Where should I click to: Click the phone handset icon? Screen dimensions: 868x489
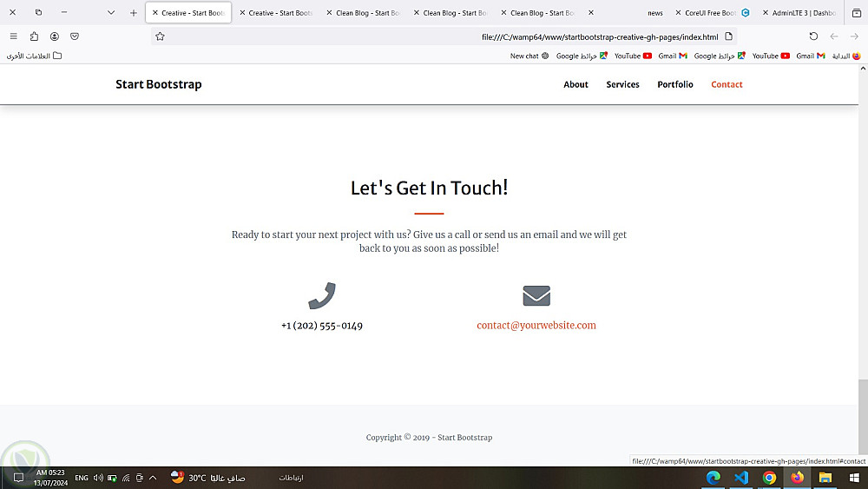pyautogui.click(x=322, y=295)
